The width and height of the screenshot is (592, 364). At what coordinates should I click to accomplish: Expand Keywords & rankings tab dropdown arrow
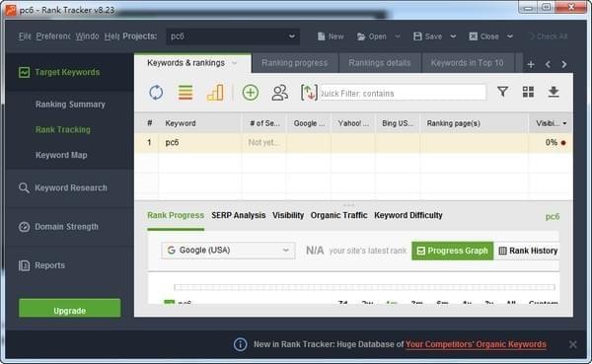tap(235, 63)
